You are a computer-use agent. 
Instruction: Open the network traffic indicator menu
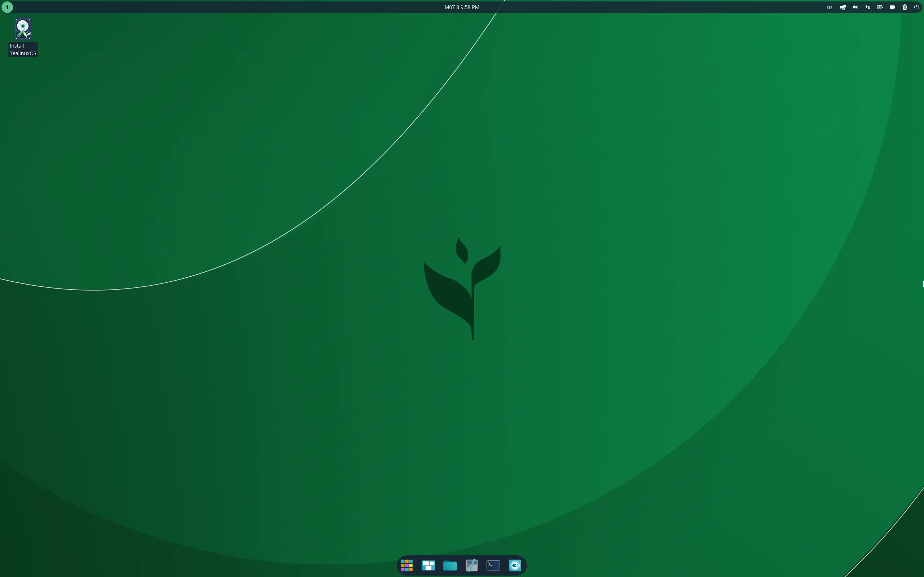coord(867,7)
